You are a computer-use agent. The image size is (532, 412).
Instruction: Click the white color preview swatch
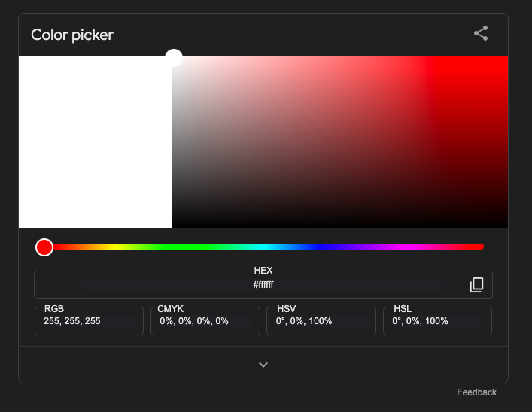click(x=96, y=143)
